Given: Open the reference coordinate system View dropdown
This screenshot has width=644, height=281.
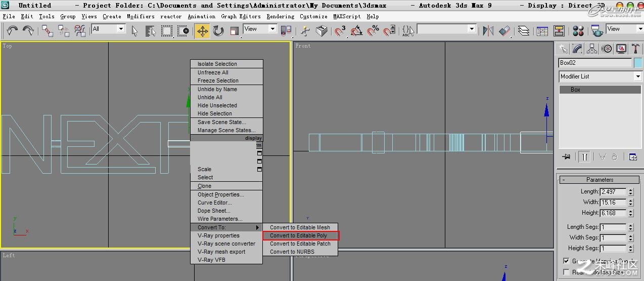Looking at the screenshot, I should click(x=260, y=29).
